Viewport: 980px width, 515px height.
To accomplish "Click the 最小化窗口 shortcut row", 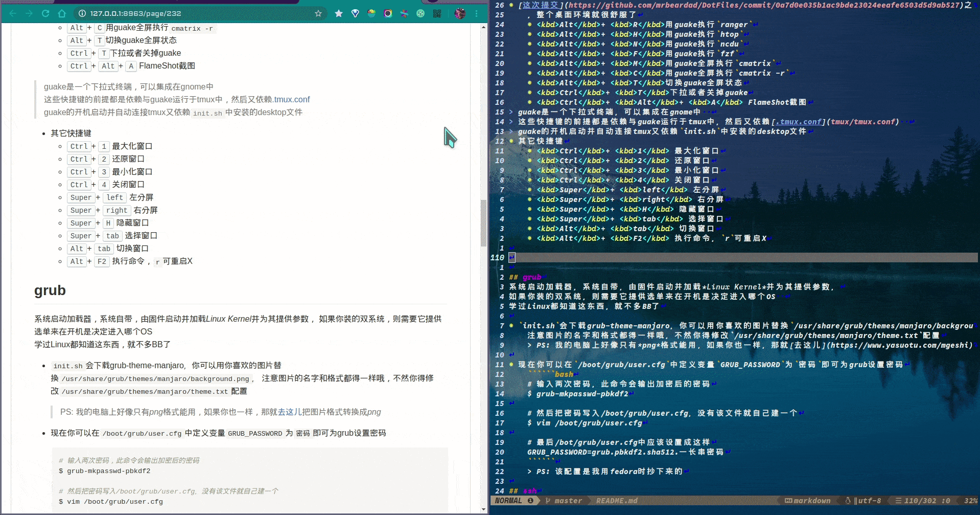I will coord(110,172).
